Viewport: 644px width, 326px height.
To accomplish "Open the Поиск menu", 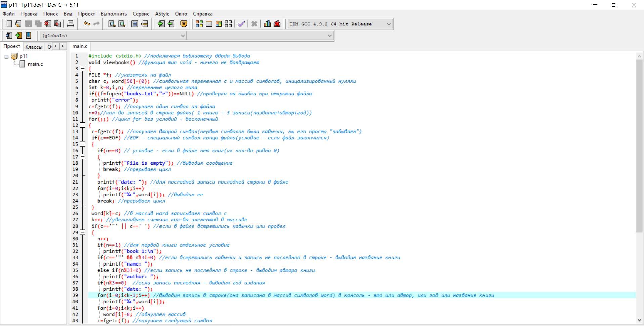I will pos(50,14).
